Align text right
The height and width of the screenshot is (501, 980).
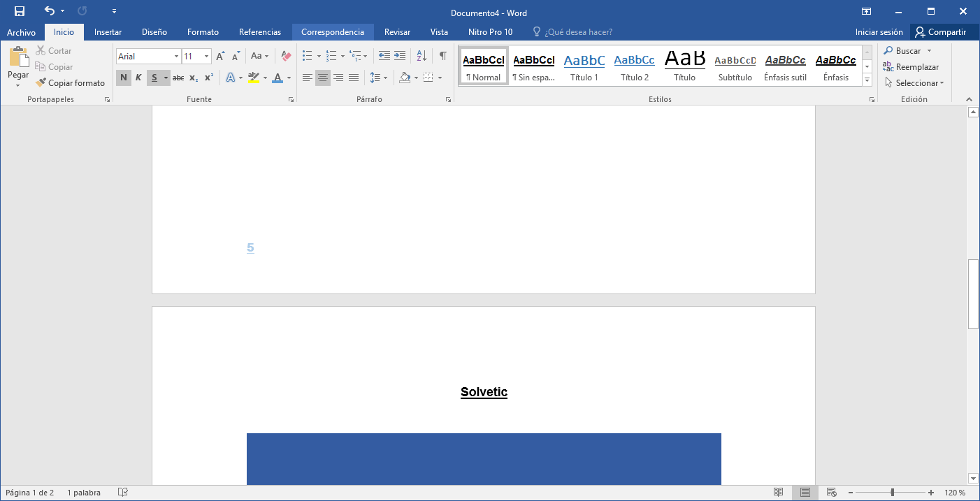[x=338, y=78]
